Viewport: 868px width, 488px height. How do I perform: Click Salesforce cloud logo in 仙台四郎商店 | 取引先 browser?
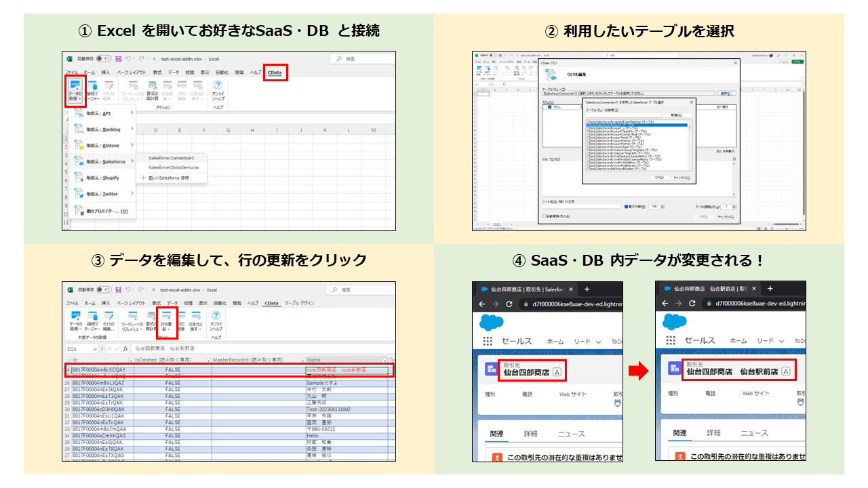coord(492,322)
